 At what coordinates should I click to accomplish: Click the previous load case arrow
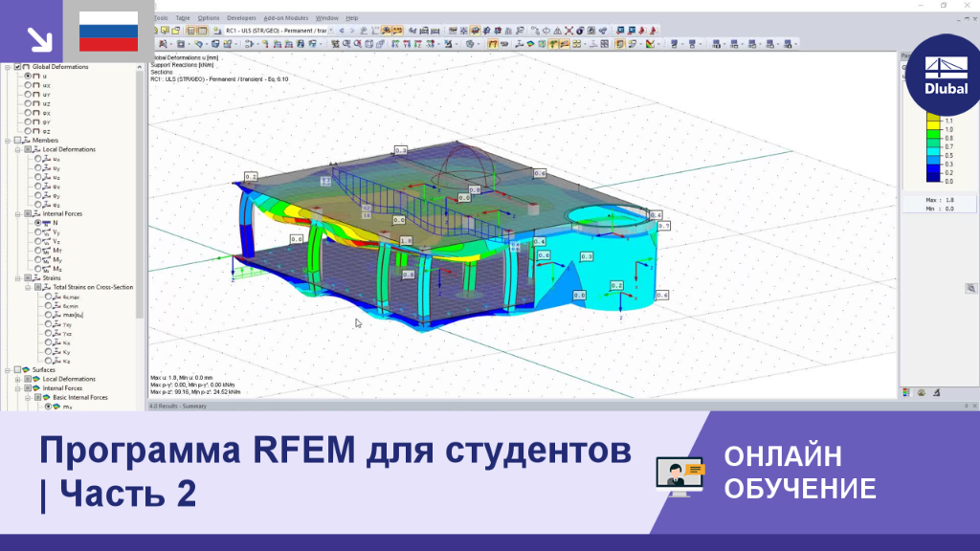[x=342, y=31]
